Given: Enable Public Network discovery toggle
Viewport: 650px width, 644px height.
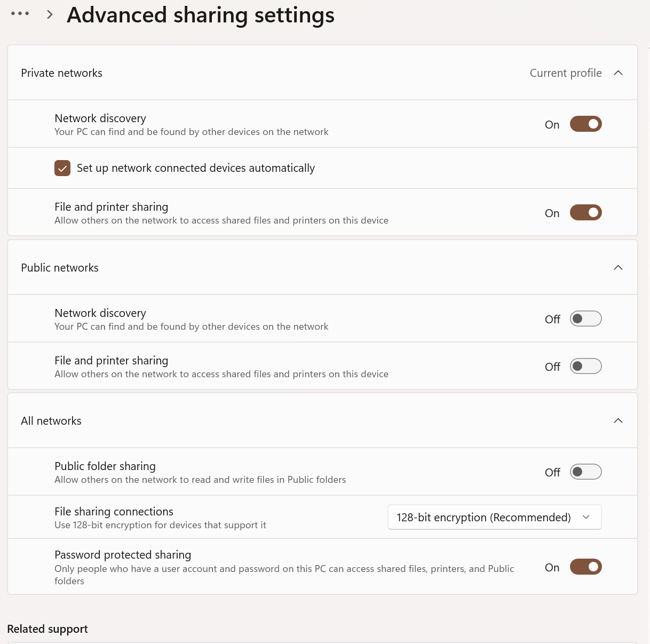Looking at the screenshot, I should point(585,319).
